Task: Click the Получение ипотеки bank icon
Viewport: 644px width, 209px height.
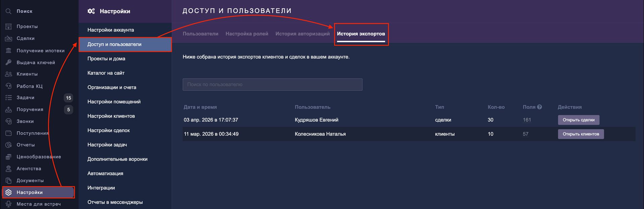Action: click(x=8, y=51)
